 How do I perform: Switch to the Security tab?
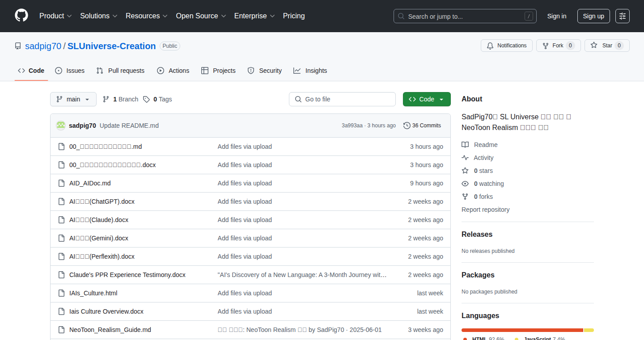[x=265, y=71]
